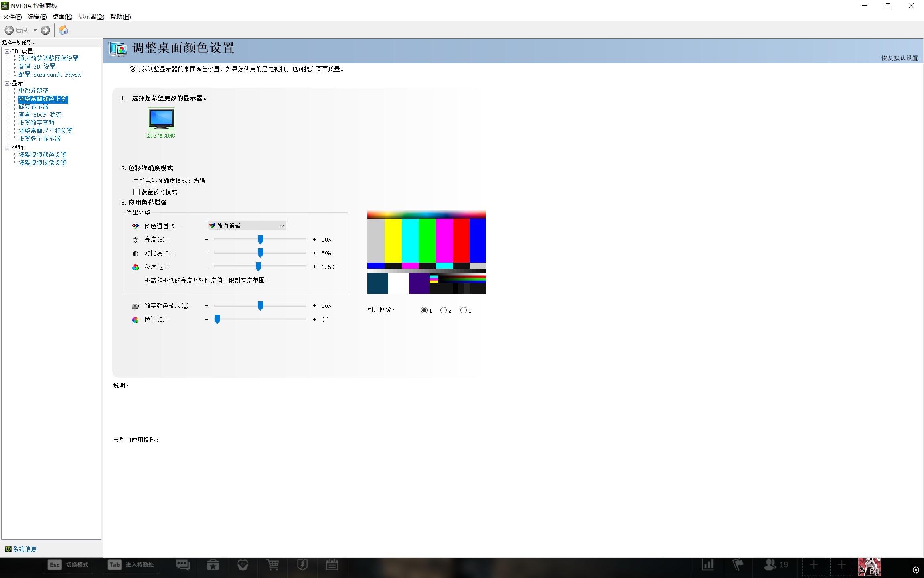Click the color bars reference image
Screen dimensions: 924x578
point(426,252)
